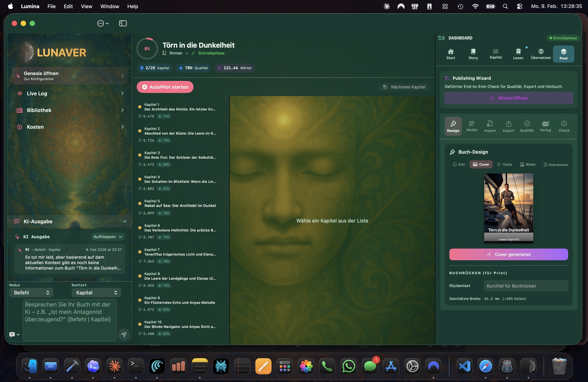Open the Modus dropdown showing Befehl
This screenshot has width=588, height=382.
pos(31,292)
